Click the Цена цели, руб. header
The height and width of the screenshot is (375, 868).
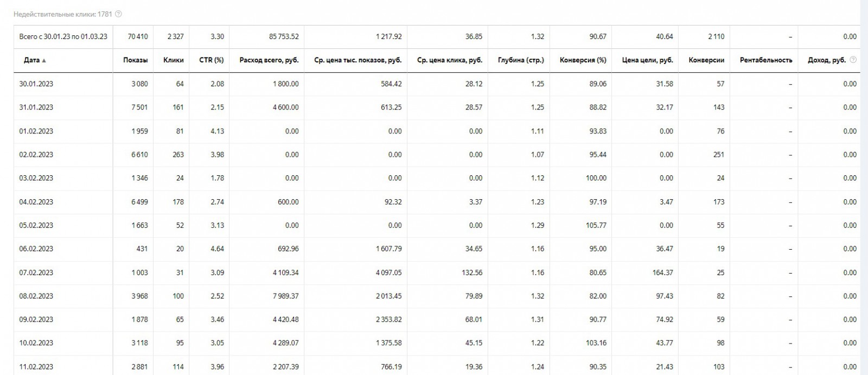[x=647, y=60]
